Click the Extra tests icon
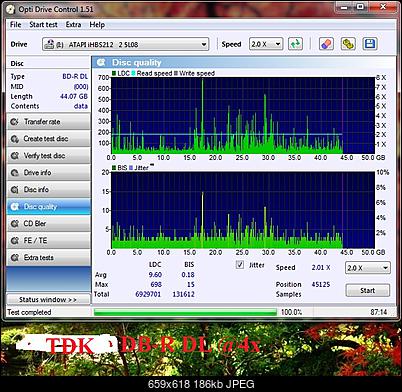 [x=14, y=258]
